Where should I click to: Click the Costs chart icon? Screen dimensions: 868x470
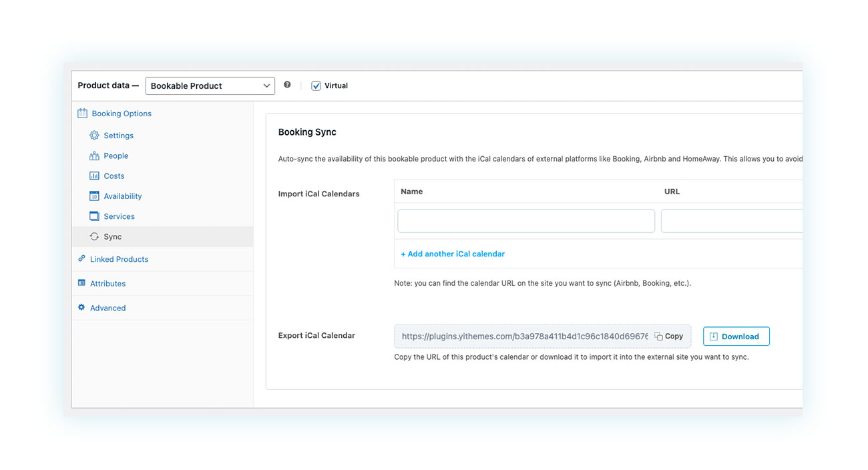(x=94, y=176)
